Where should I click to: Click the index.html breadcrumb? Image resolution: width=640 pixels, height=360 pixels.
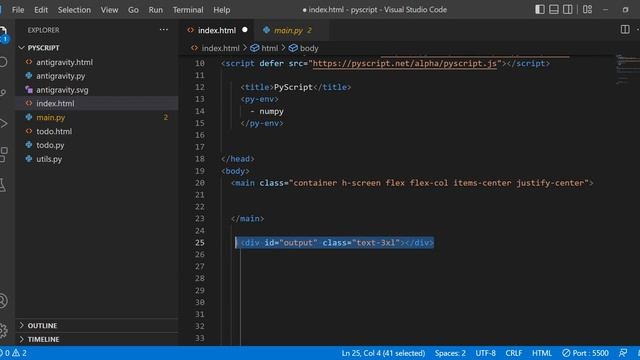coord(220,48)
